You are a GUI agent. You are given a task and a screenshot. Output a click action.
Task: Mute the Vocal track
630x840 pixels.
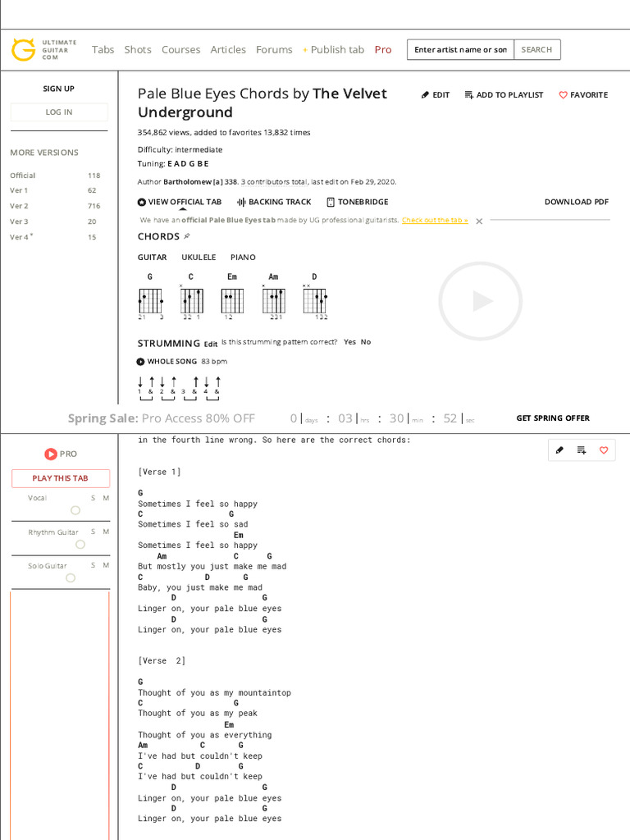[106, 498]
